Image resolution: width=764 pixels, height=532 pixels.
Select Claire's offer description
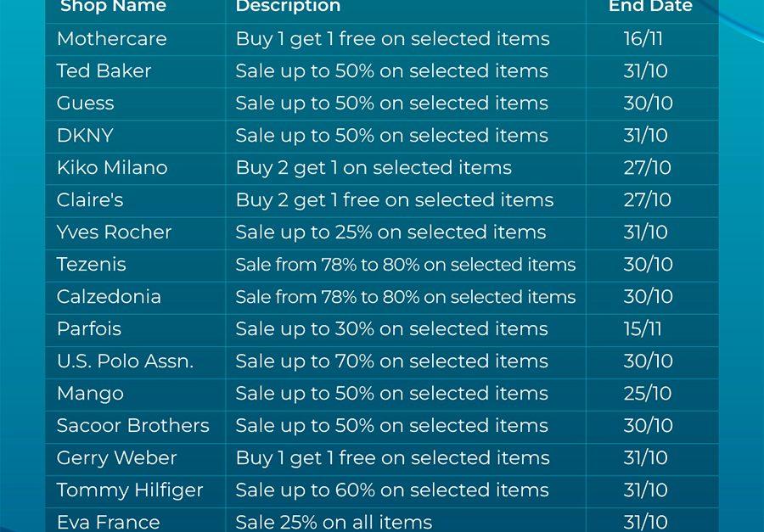pos(394,199)
